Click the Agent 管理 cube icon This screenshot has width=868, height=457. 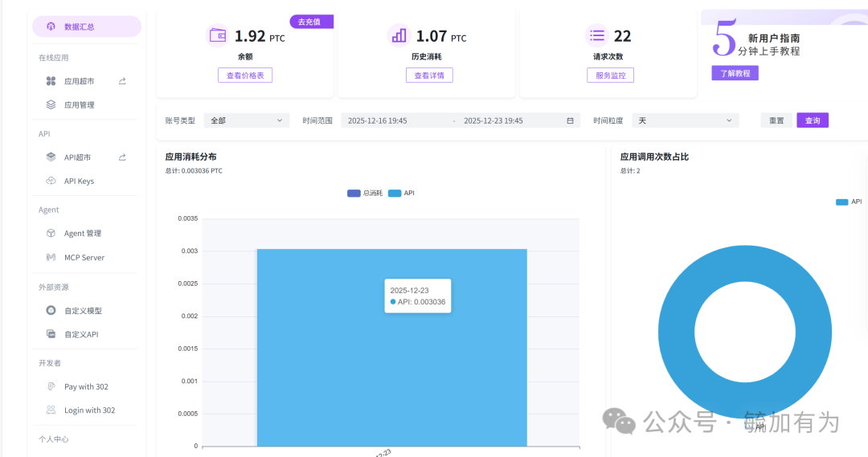[x=51, y=234]
